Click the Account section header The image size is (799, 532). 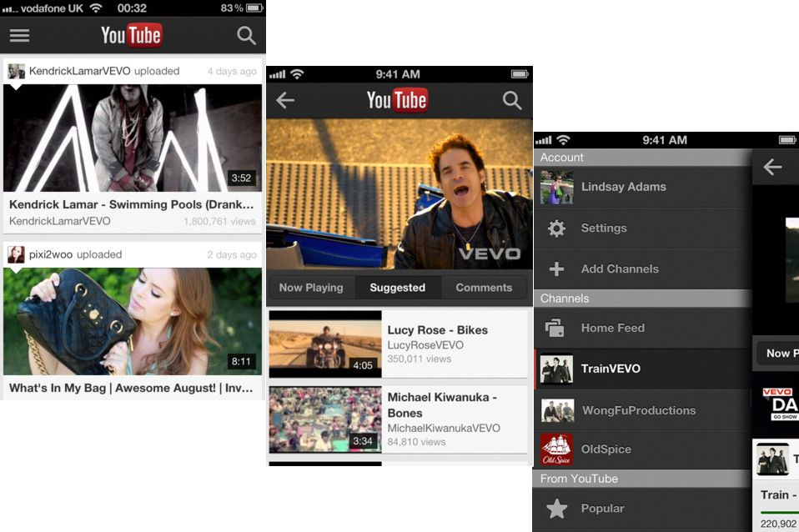642,158
